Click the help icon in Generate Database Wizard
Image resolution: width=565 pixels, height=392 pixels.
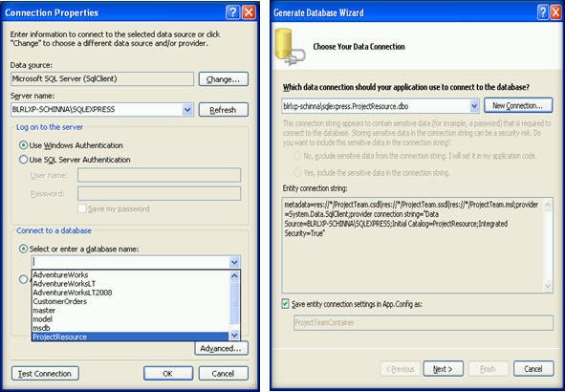tap(542, 12)
